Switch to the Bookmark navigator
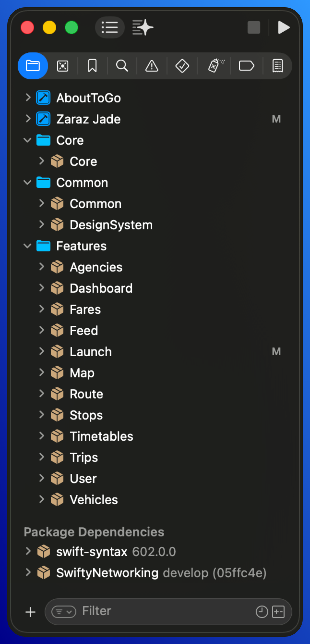Screen dimensions: 310x644 point(92,66)
